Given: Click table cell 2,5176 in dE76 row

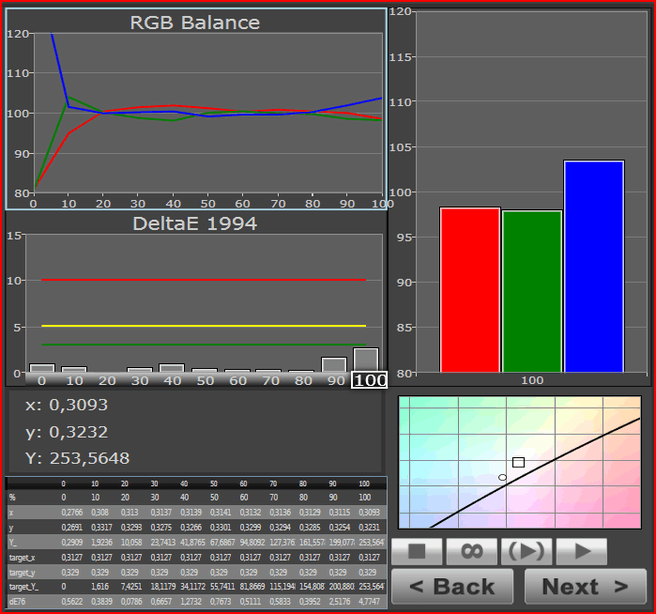Looking at the screenshot, I should point(339,601).
